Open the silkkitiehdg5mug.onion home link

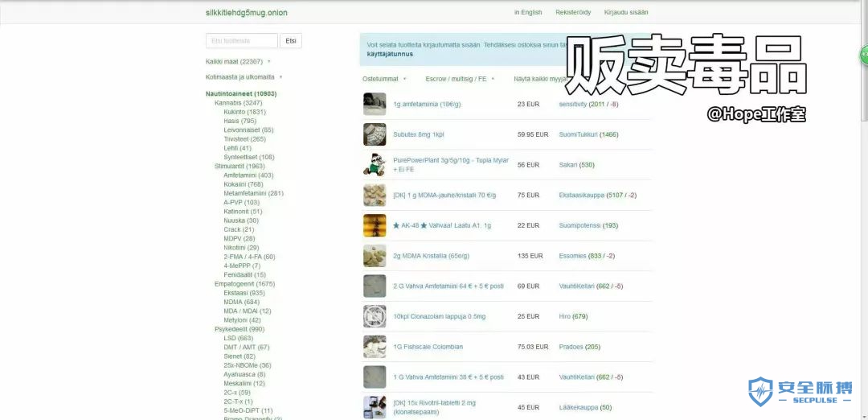(x=247, y=13)
